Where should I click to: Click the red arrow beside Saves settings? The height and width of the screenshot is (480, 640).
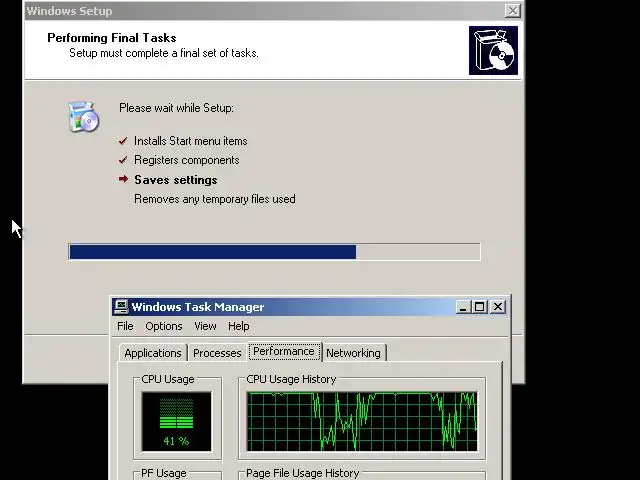pos(123,179)
